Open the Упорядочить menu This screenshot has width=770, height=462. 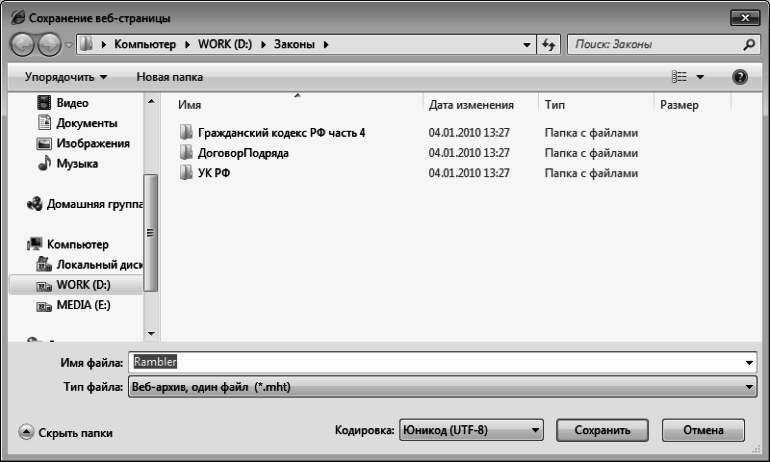coord(66,77)
